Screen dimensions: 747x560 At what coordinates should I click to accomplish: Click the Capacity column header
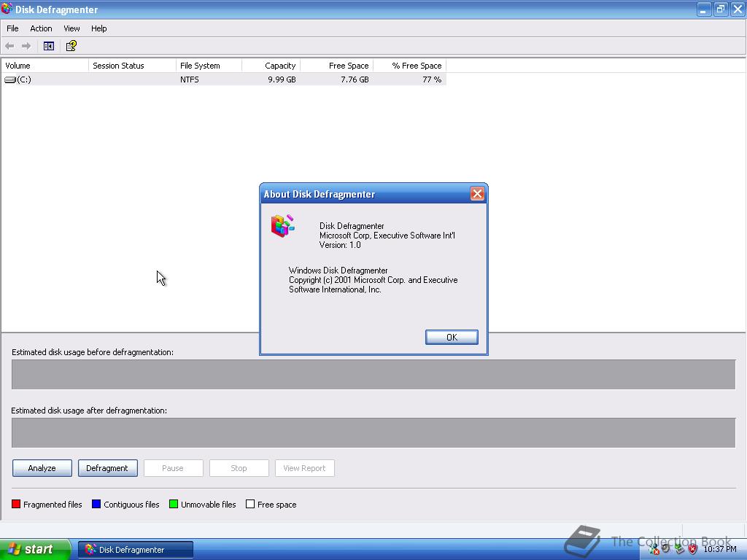pos(271,66)
